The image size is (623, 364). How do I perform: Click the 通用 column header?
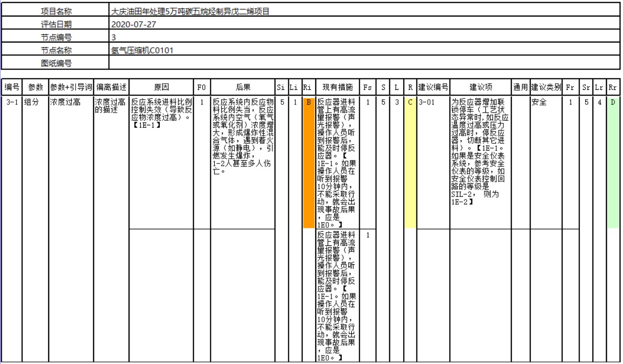520,87
